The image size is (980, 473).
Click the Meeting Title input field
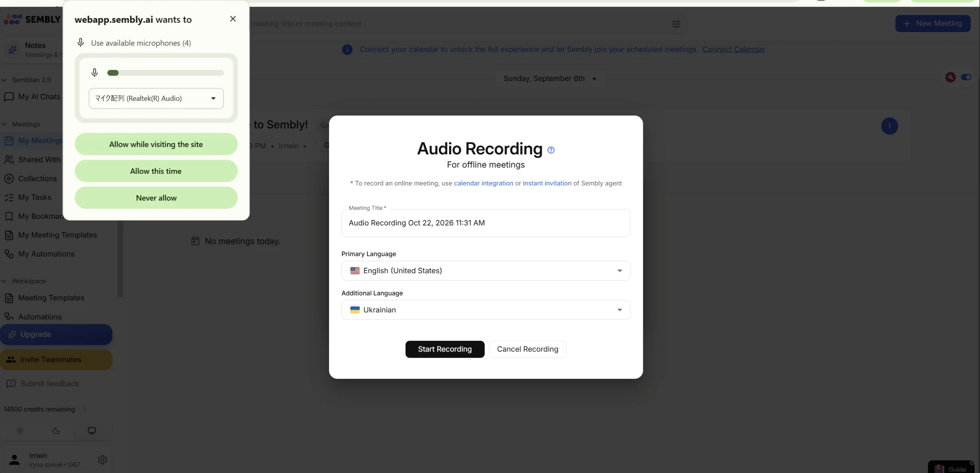point(486,223)
